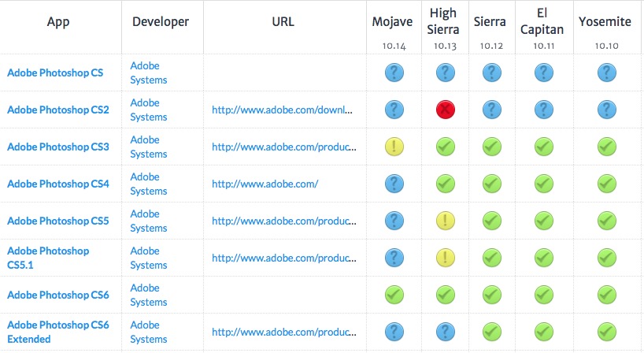Image resolution: width=644 pixels, height=353 pixels.
Task: Click the blue question icon for Photoshop CS Mojave
Action: point(394,72)
